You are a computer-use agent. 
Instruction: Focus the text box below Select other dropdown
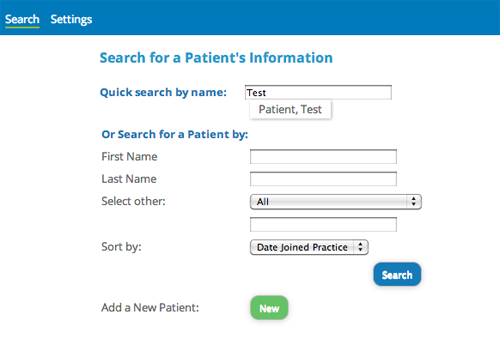pos(323,224)
